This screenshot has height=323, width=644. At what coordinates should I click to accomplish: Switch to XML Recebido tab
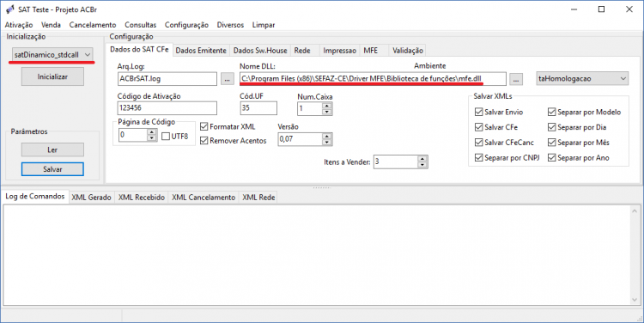[x=142, y=198]
